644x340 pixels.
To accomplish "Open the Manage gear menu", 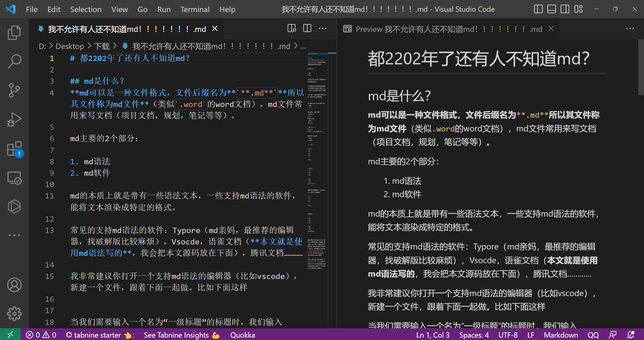I will 14,314.
